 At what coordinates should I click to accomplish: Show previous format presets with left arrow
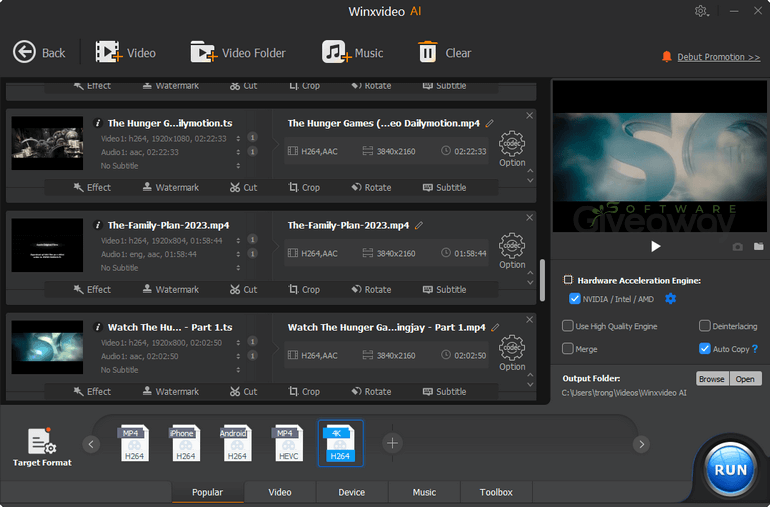coord(91,445)
